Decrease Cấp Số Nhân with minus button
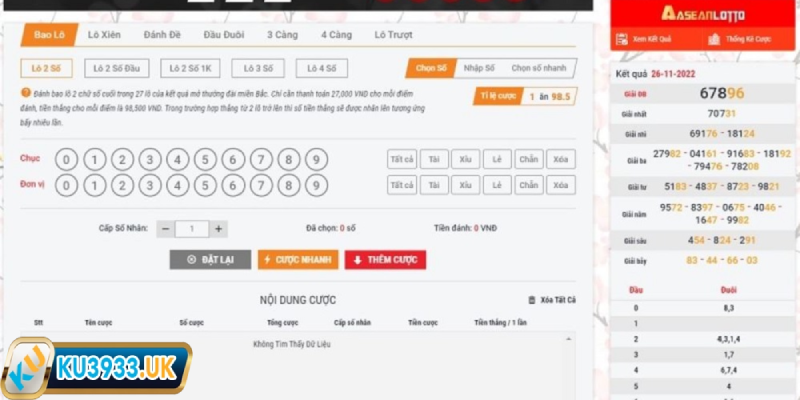 pos(165,229)
